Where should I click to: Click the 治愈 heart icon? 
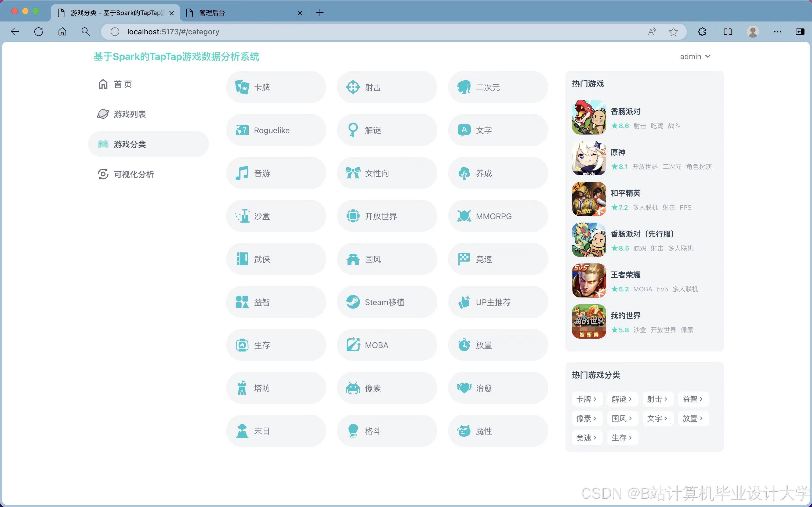(x=464, y=388)
